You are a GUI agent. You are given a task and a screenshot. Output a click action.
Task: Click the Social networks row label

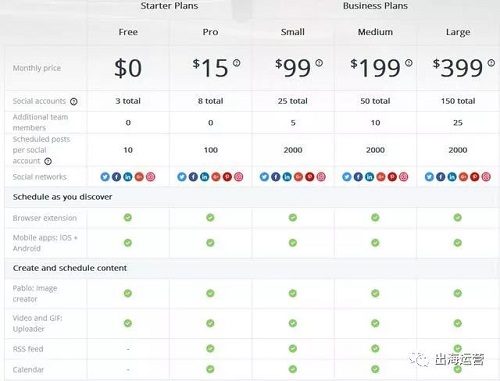pos(40,177)
